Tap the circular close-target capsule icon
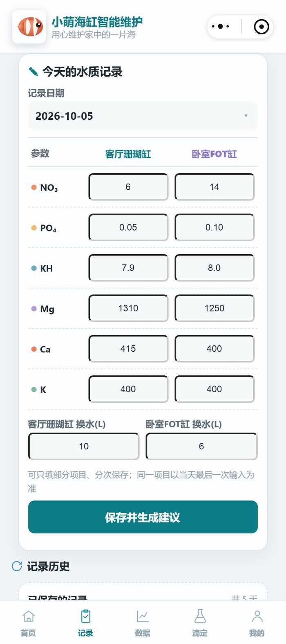The image size is (286, 644). tap(261, 27)
